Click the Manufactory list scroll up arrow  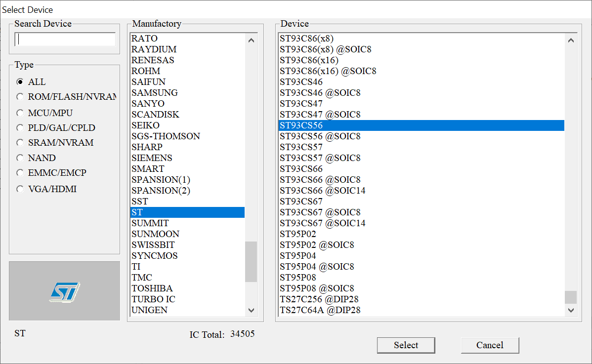tap(251, 40)
